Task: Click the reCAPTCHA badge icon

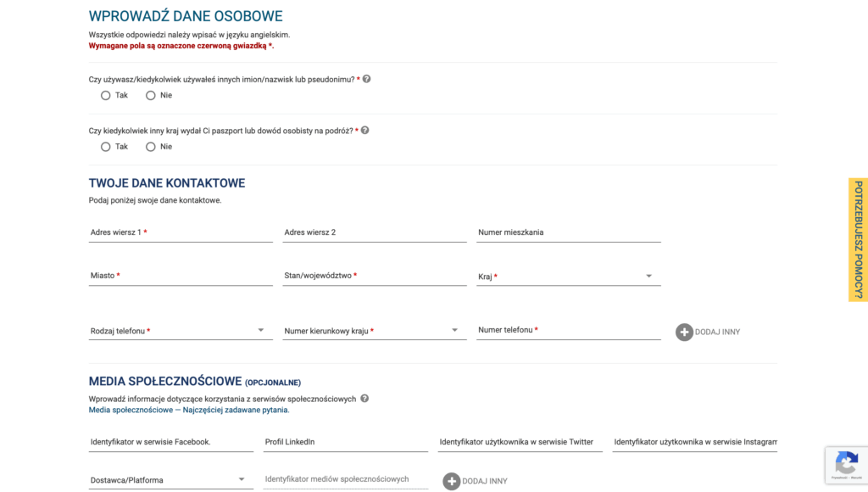Action: 846,463
